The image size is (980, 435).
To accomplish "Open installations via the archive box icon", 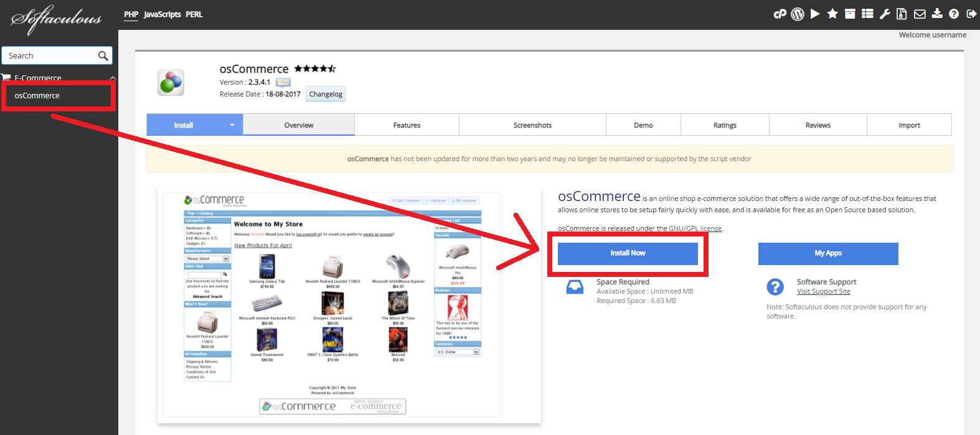I will (850, 14).
